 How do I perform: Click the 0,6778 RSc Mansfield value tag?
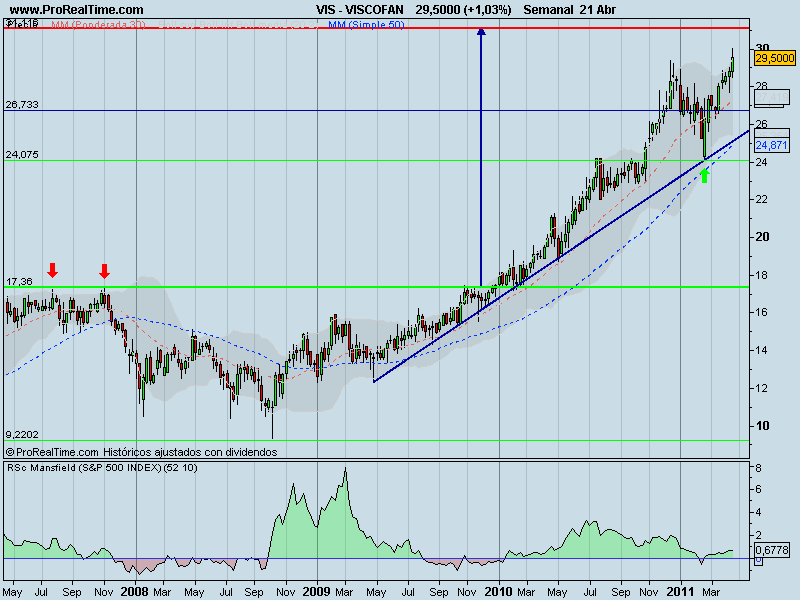coord(771,550)
